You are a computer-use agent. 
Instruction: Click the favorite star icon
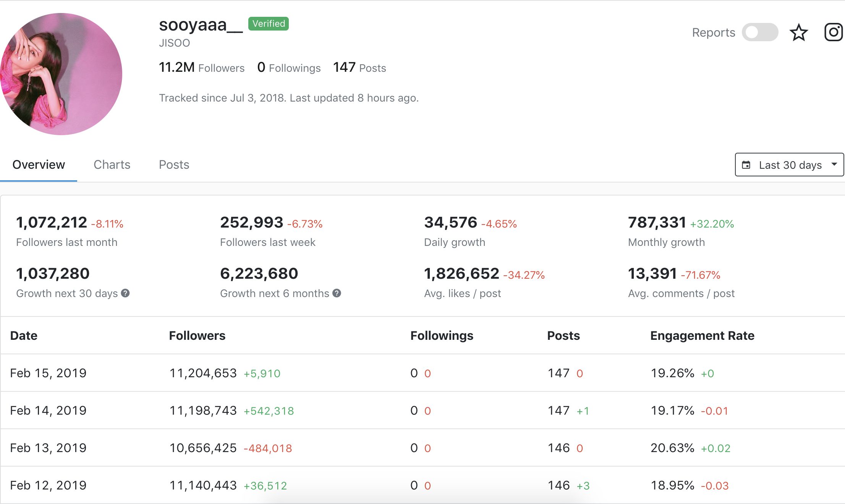[798, 32]
